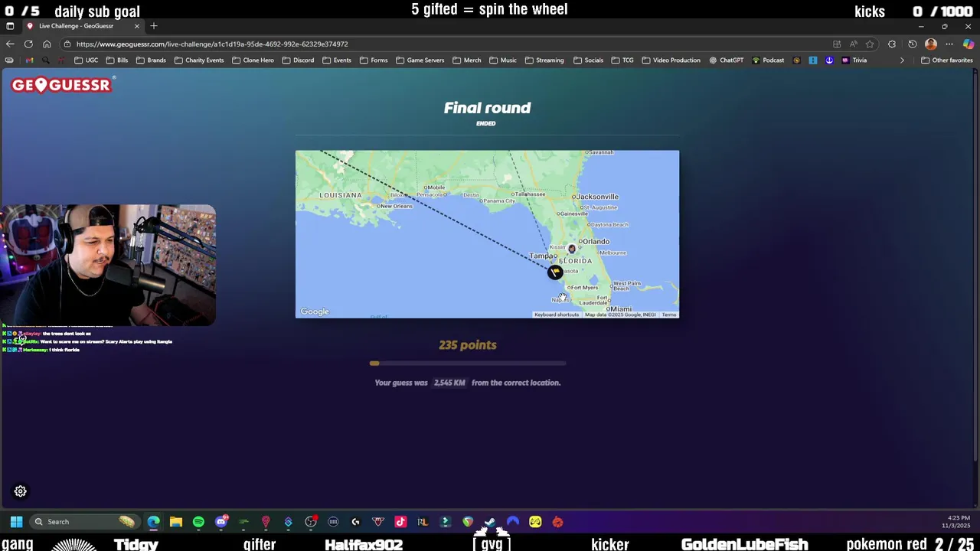Open the Trivia bookmark
This screenshot has width=980, height=551.
pos(854,60)
